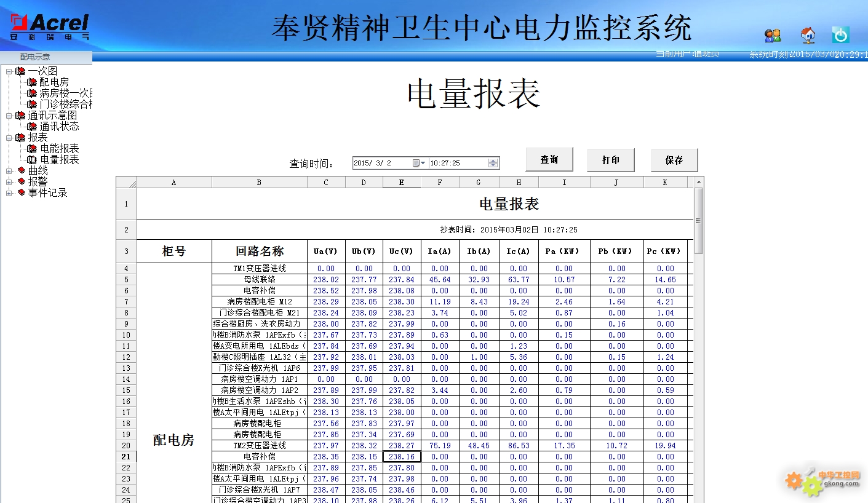Screen dimensions: 868x503
Task: Click the 母线联络 cell
Action: [260, 279]
